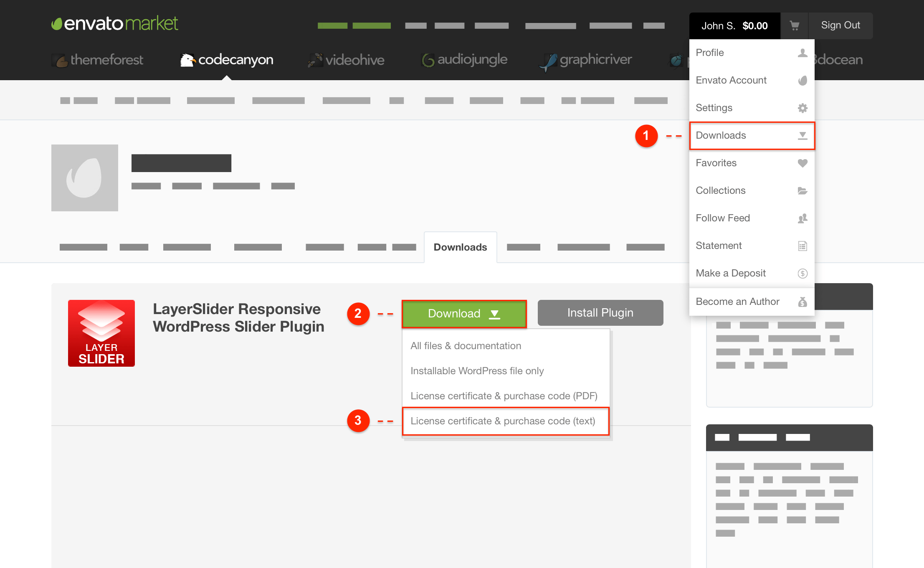
Task: Click the Downloads arrow icon in menu
Action: (802, 136)
